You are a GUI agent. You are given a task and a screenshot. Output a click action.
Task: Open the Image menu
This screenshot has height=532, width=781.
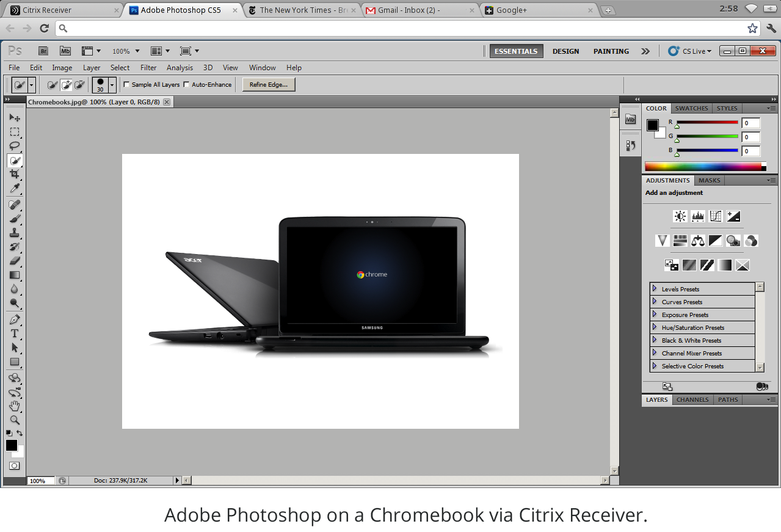pos(62,68)
